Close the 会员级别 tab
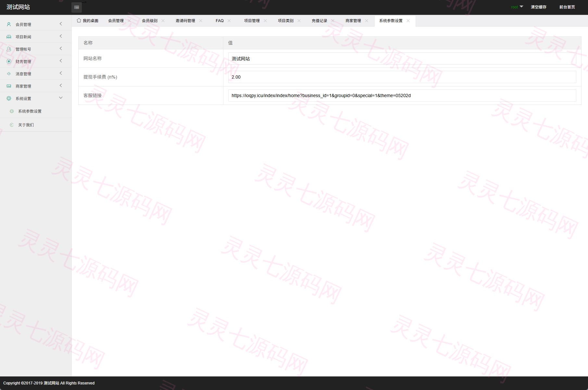The height and width of the screenshot is (390, 588). [163, 21]
